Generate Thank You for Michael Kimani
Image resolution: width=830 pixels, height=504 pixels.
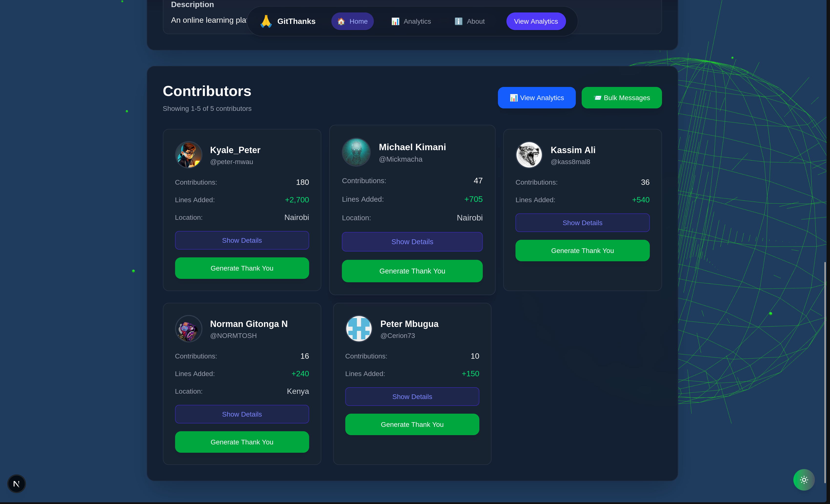tap(412, 271)
